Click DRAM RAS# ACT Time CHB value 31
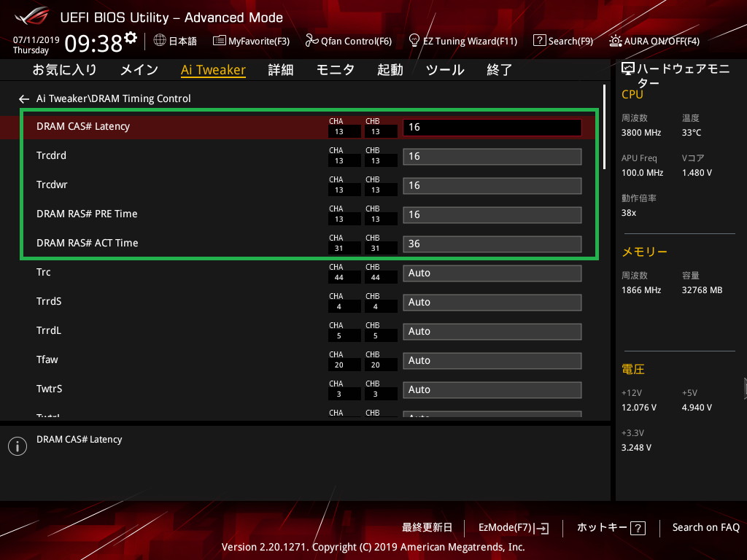Image resolution: width=747 pixels, height=560 pixels. 376,248
